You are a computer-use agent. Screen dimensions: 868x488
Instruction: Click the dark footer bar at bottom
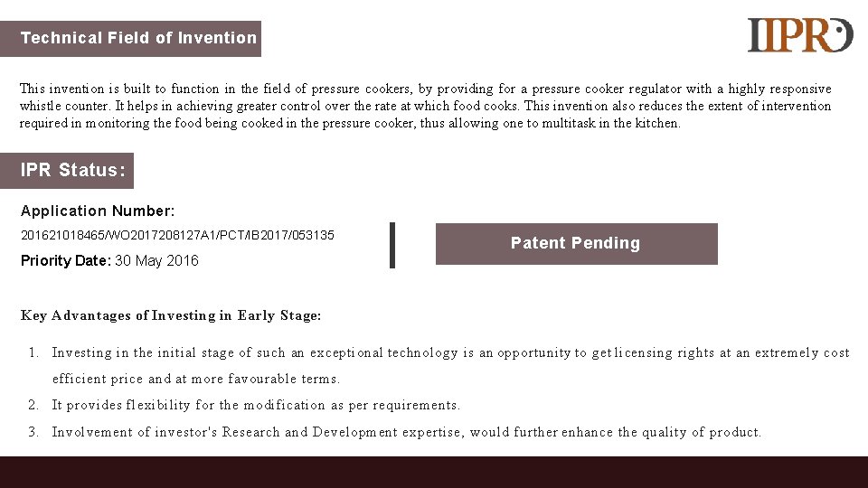coord(434,472)
